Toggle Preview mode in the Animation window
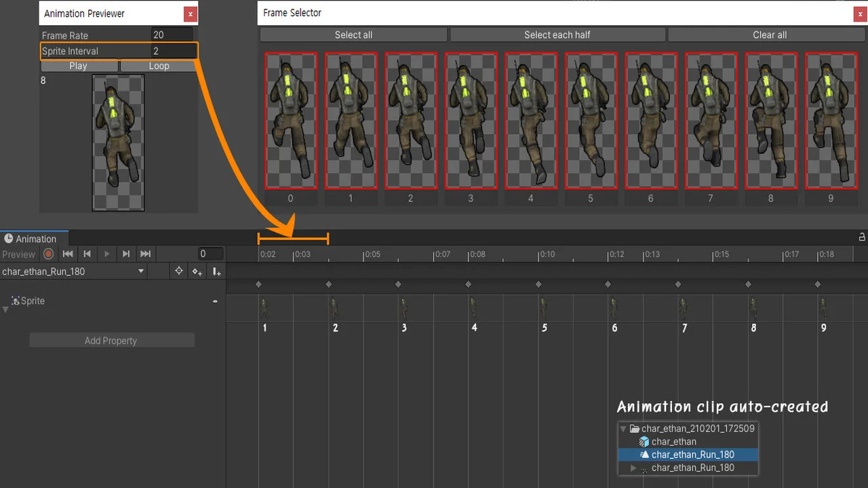 click(x=18, y=254)
